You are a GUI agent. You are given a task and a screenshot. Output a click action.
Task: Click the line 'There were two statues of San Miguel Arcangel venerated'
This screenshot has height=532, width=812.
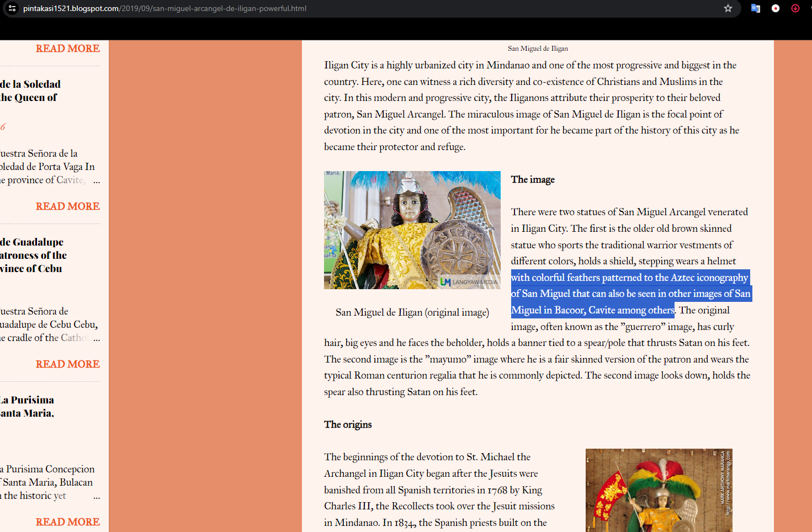click(629, 212)
